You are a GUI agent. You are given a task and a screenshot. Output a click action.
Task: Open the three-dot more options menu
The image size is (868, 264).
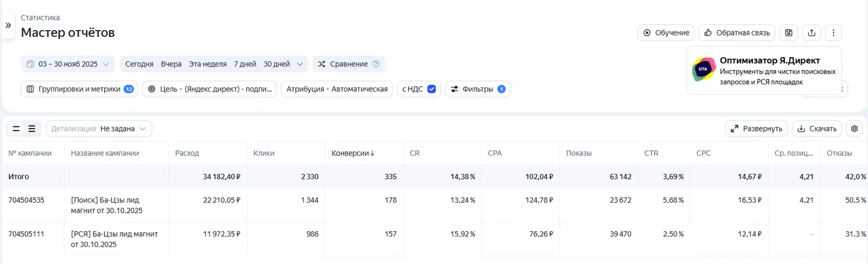833,33
